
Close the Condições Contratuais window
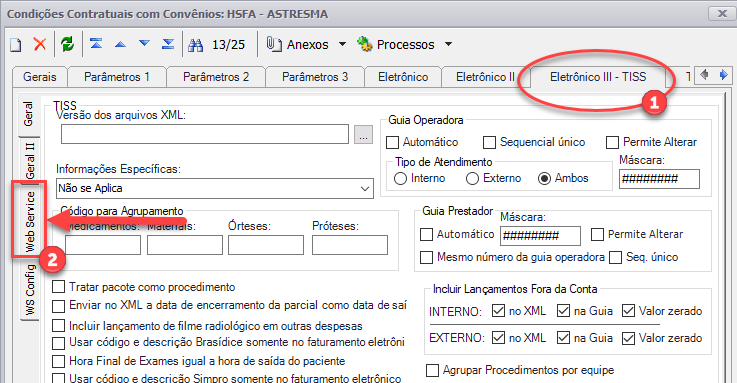pos(722,13)
